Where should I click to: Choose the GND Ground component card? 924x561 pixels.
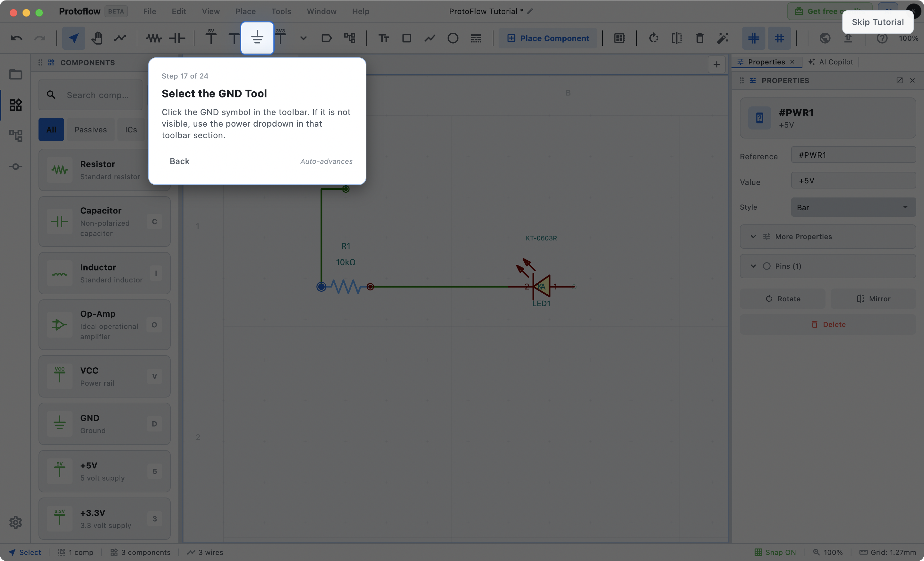104,424
